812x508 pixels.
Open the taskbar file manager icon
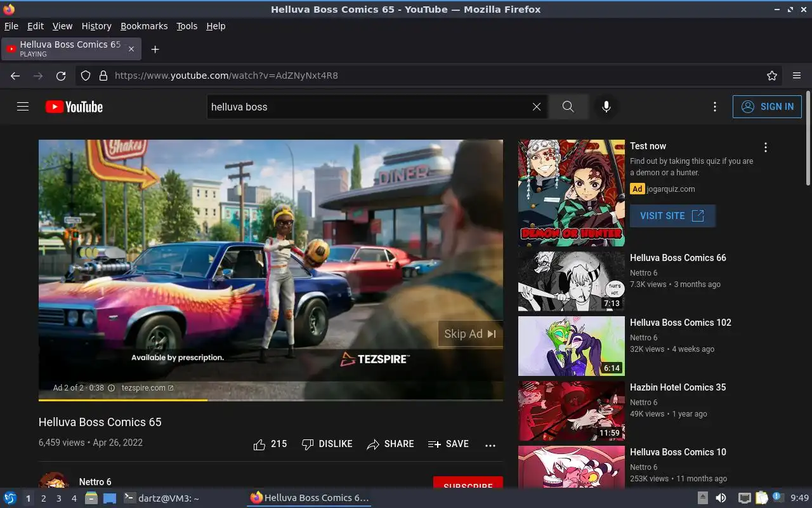pos(91,498)
